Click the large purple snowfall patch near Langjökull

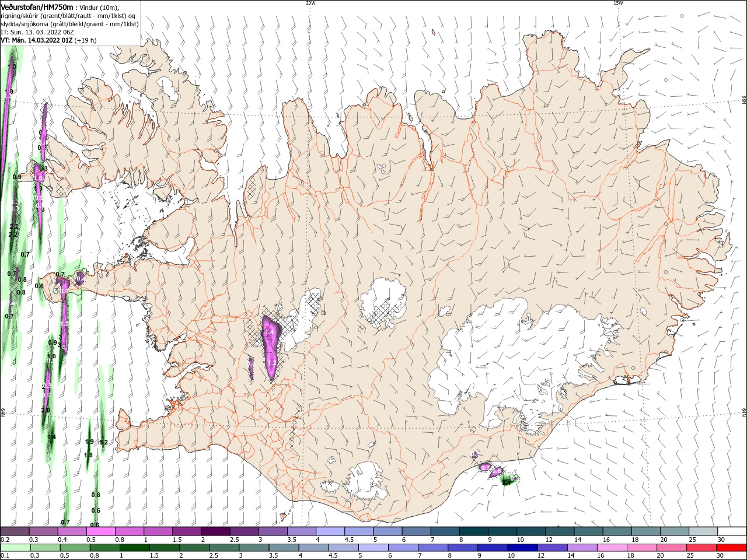(x=270, y=347)
